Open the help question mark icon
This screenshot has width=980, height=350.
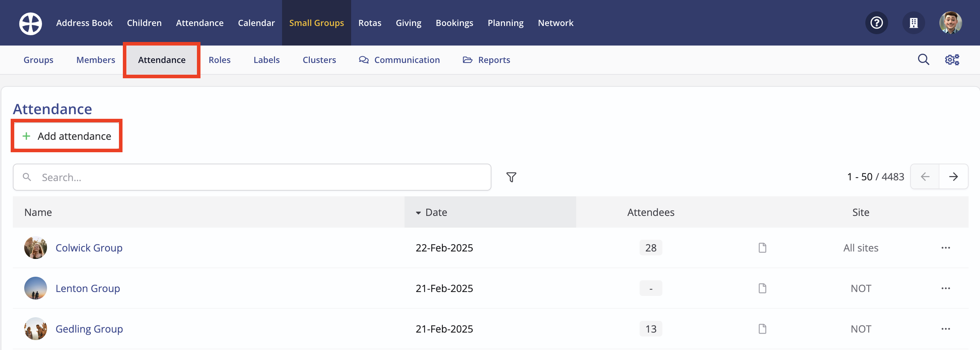point(876,23)
